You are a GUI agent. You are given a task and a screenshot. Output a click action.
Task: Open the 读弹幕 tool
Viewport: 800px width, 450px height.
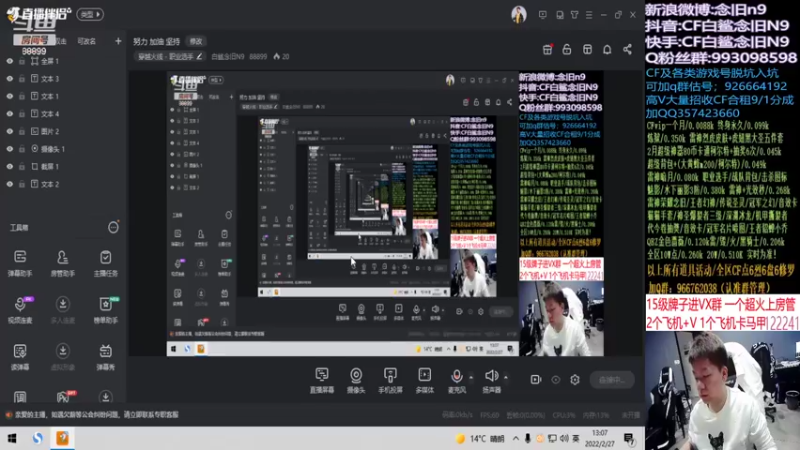[20, 357]
